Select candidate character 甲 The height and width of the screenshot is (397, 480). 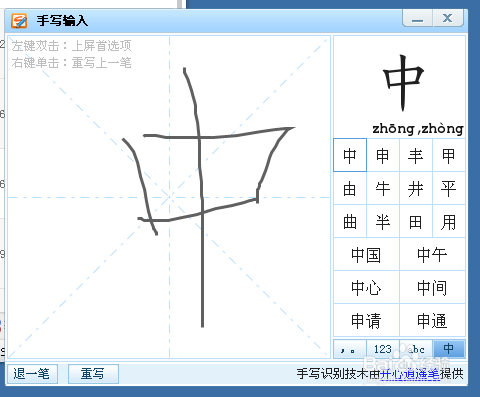pos(449,155)
